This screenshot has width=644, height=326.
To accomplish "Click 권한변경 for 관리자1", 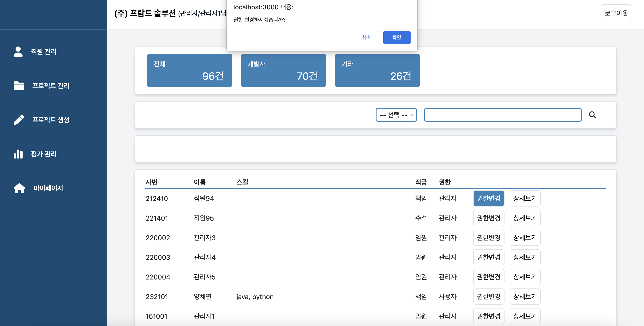I will pos(489,316).
